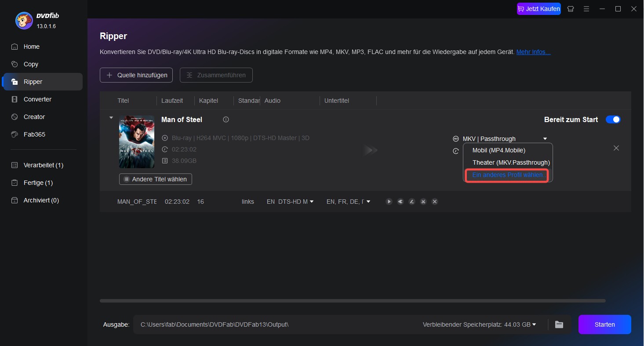Click the 38.09GB size text
644x346 pixels.
(184, 161)
